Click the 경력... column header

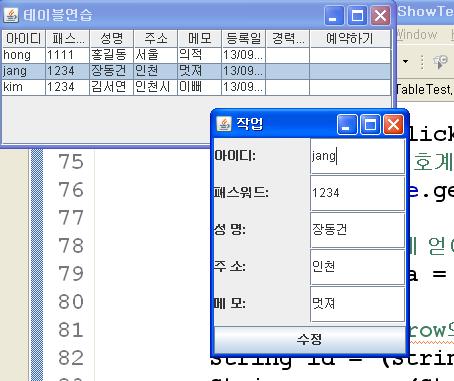click(x=287, y=39)
